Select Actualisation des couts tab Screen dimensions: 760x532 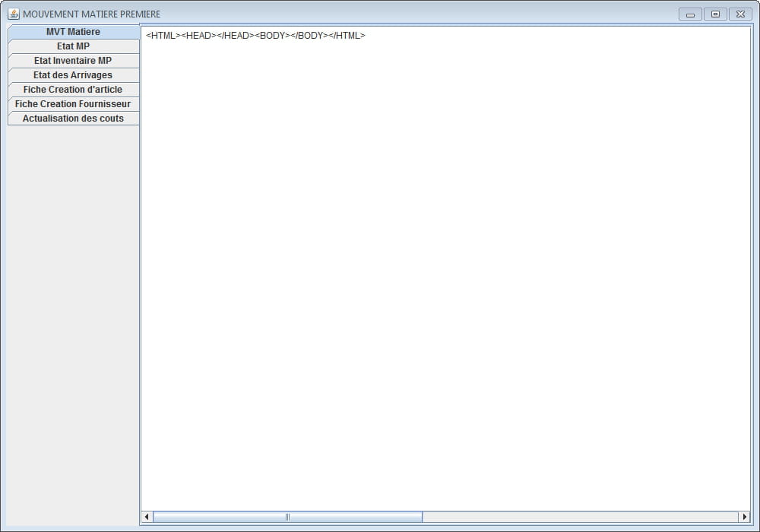(x=74, y=119)
